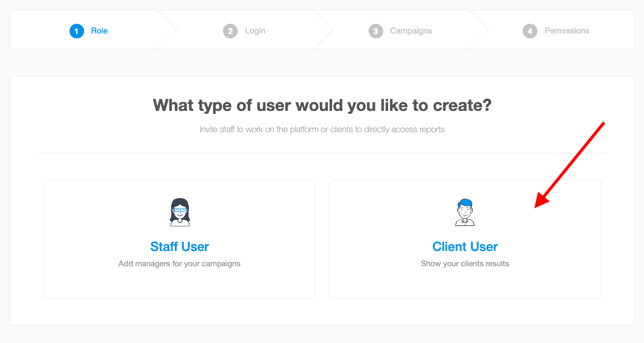Click the chevron divider between Role and Login

[168, 30]
